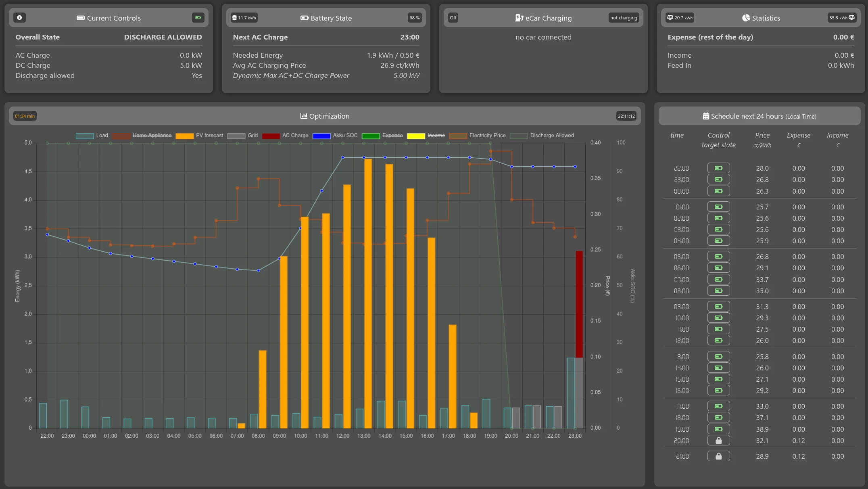
Task: Click the 22:11:12 timestamp badge
Action: [x=626, y=116]
